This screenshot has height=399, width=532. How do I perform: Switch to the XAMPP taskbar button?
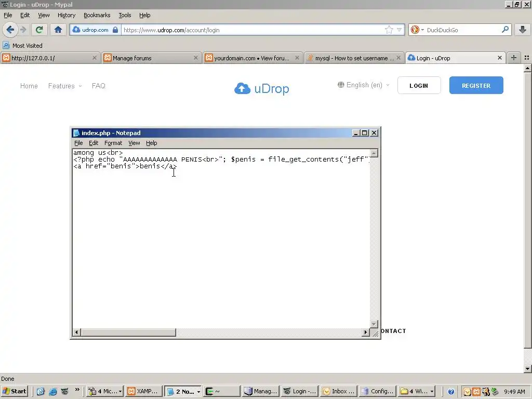pos(143,391)
